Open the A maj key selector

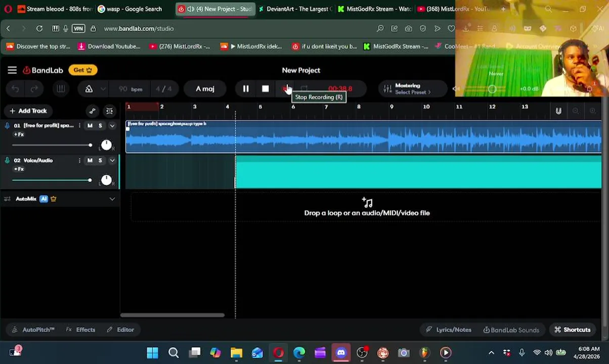(x=205, y=89)
